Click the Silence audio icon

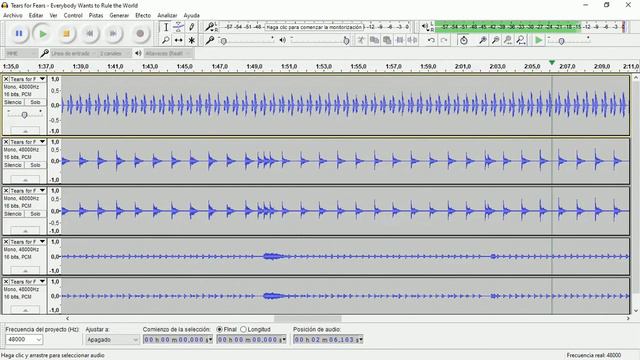(413, 40)
